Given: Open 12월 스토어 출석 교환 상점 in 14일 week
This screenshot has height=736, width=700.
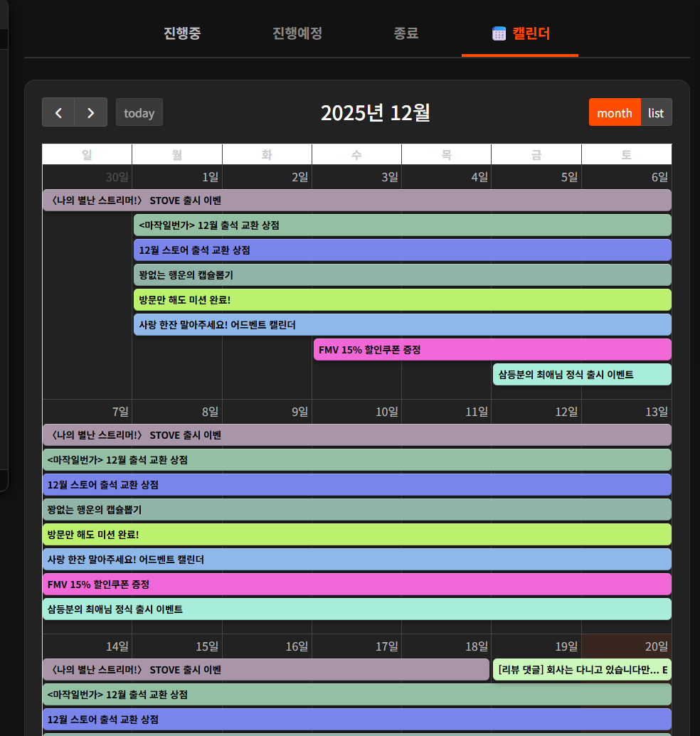Looking at the screenshot, I should [356, 719].
